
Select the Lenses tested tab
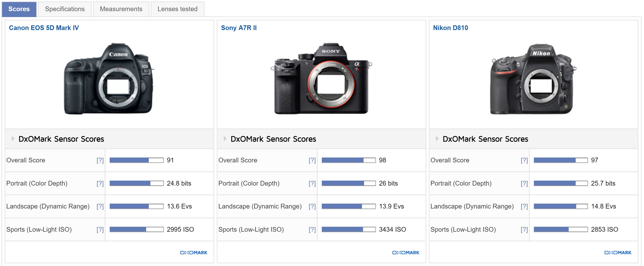pos(177,9)
